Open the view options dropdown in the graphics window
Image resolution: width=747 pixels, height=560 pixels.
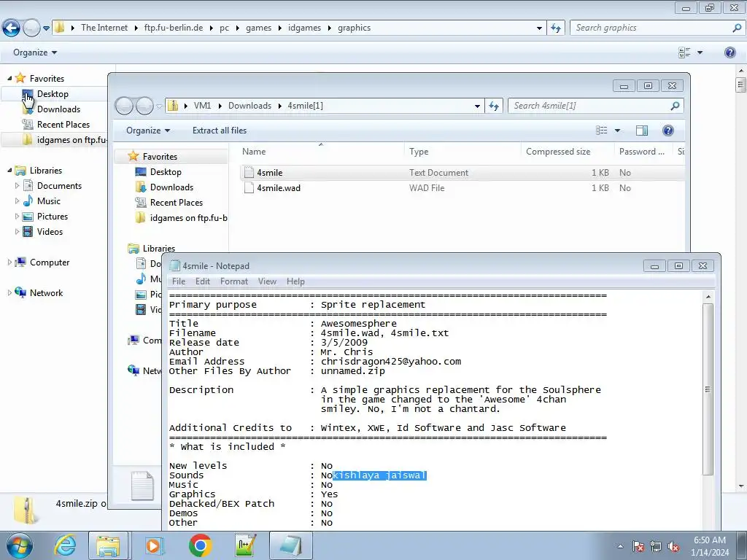700,52
